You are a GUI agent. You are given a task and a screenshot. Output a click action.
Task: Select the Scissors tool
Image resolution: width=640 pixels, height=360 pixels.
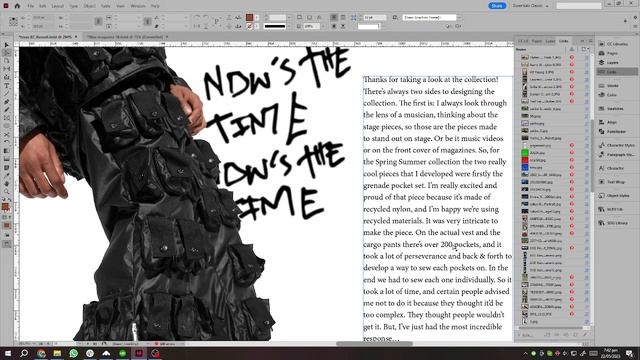[7, 135]
